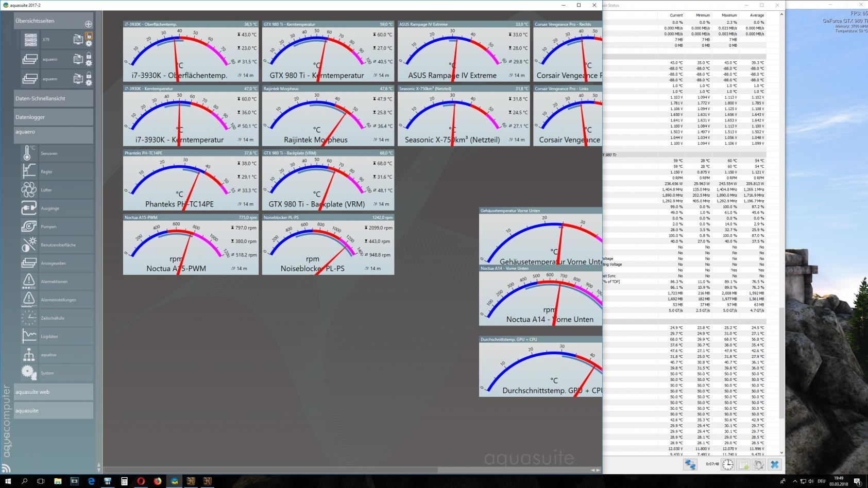Click the Anzeigeseiten pages icon
The height and width of the screenshot is (488, 868).
pyautogui.click(x=29, y=263)
